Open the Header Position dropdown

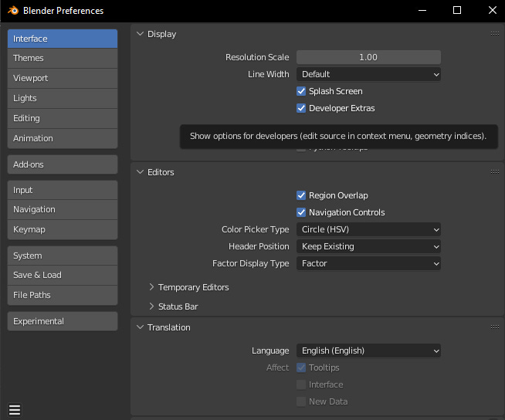[x=368, y=247]
